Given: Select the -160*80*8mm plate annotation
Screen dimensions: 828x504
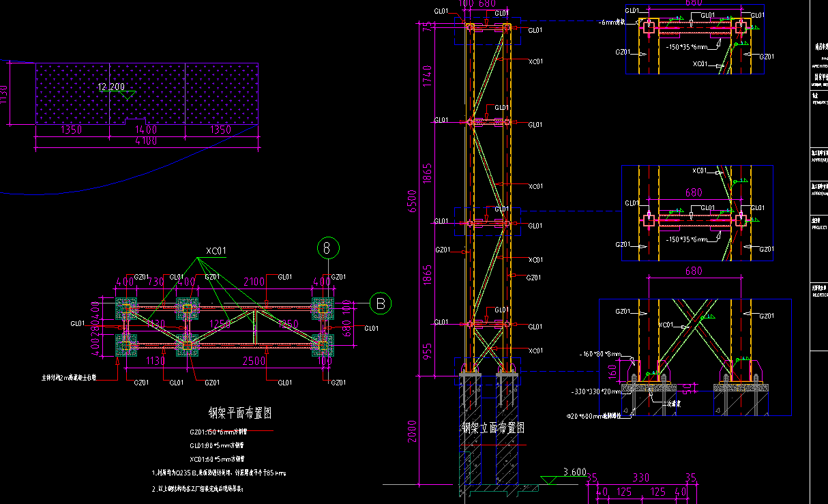Looking at the screenshot, I should [600, 355].
